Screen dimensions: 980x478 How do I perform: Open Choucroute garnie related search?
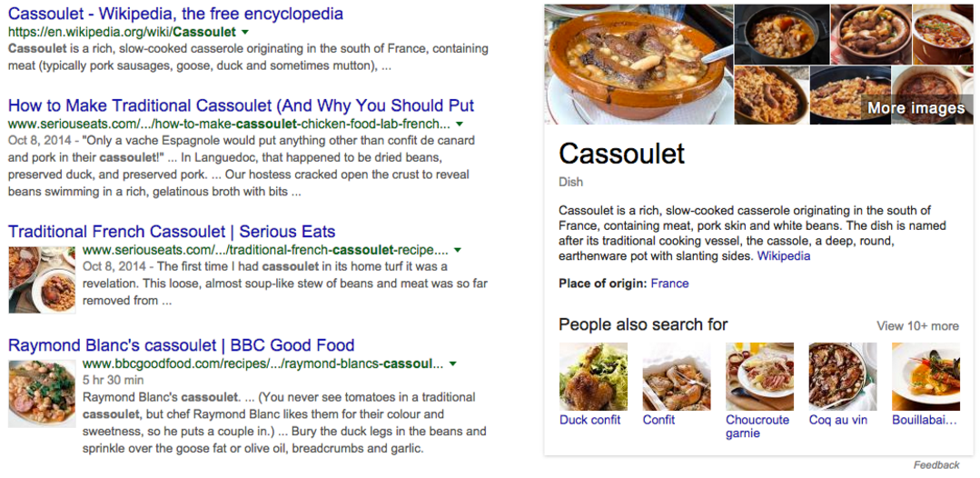click(757, 426)
